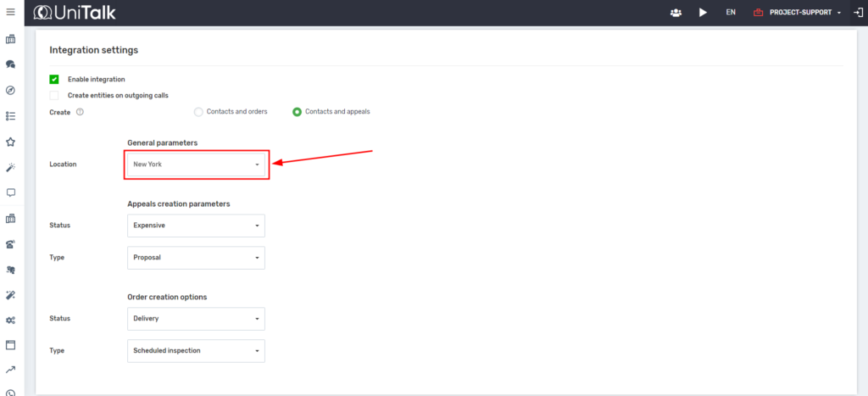Open the compass icon in sidebar

pyautogui.click(x=11, y=90)
